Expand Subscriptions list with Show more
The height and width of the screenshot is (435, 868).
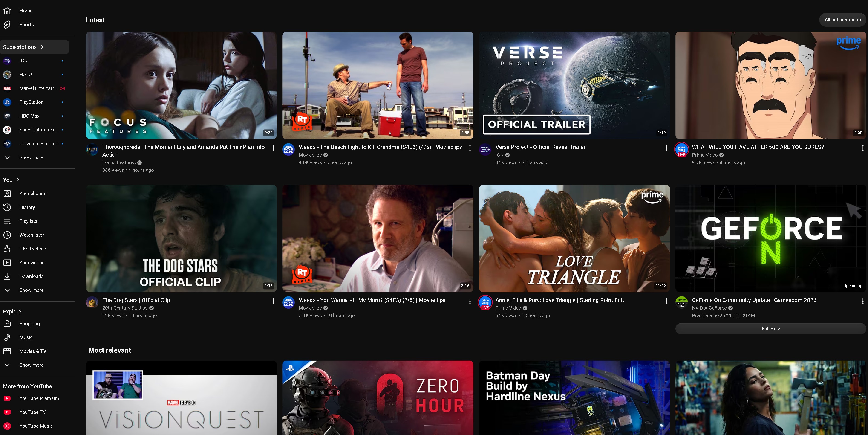[x=32, y=157]
